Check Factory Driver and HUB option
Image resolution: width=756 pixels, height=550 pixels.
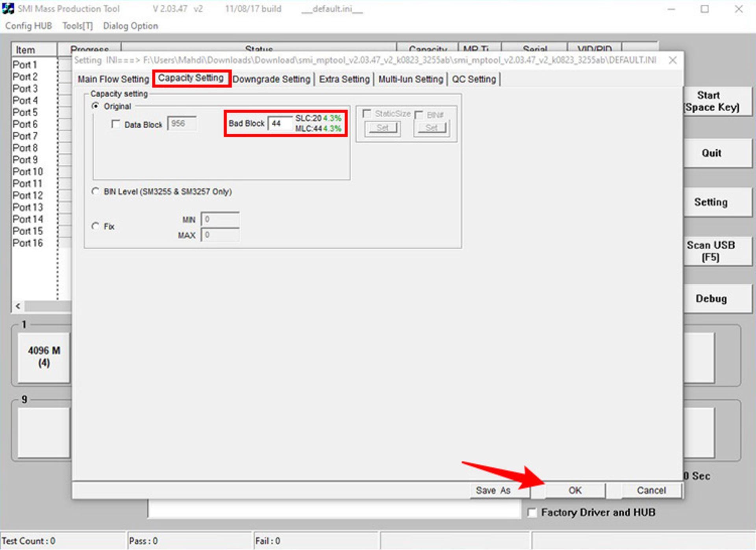coord(532,513)
